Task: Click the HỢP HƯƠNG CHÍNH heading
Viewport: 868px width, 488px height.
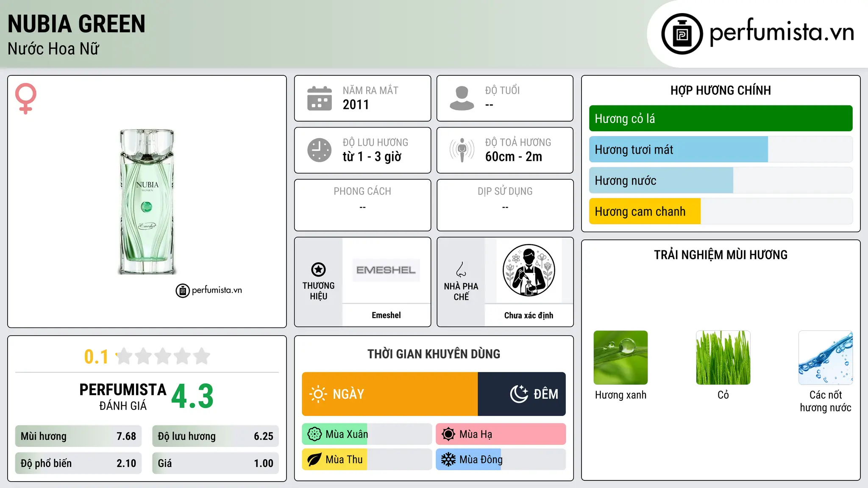Action: click(721, 91)
